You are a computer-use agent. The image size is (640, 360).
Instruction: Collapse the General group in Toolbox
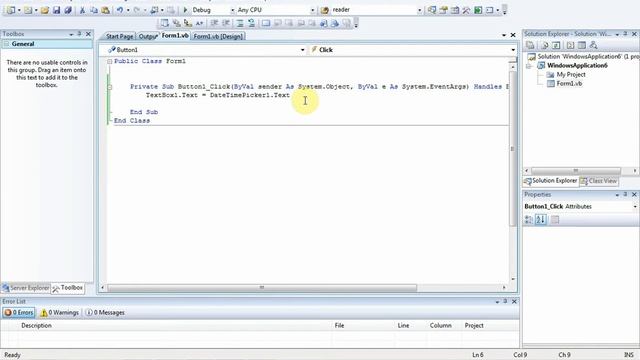[x=6, y=44]
